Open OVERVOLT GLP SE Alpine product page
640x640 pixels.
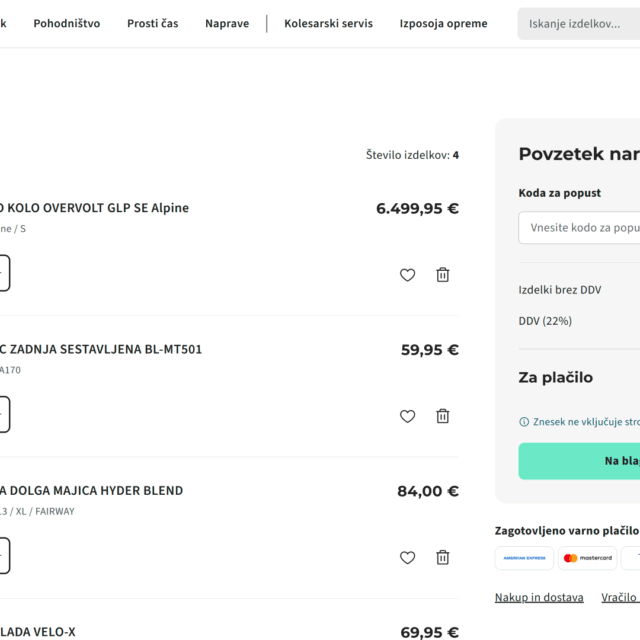[x=95, y=208]
